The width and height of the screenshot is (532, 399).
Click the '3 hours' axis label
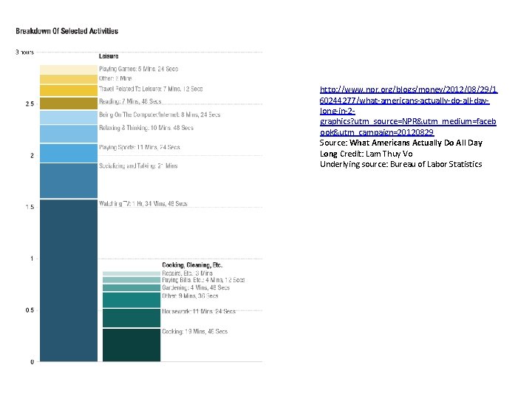[x=24, y=52]
